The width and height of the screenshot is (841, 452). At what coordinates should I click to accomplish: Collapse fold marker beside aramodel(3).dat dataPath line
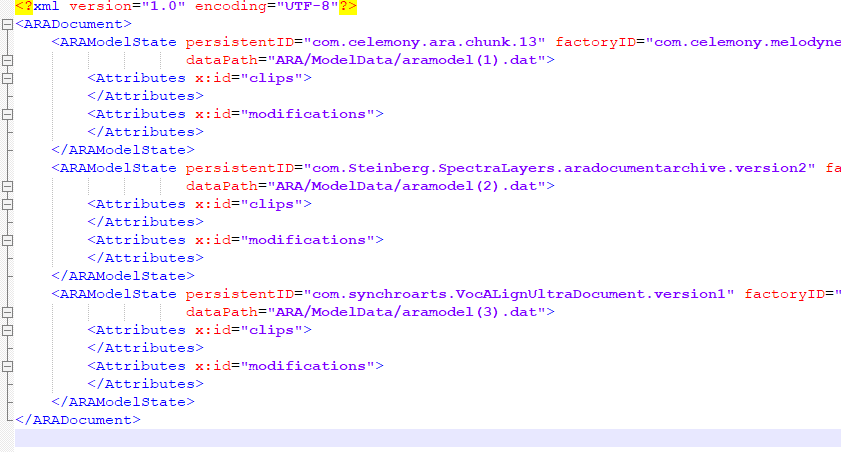click(8, 312)
